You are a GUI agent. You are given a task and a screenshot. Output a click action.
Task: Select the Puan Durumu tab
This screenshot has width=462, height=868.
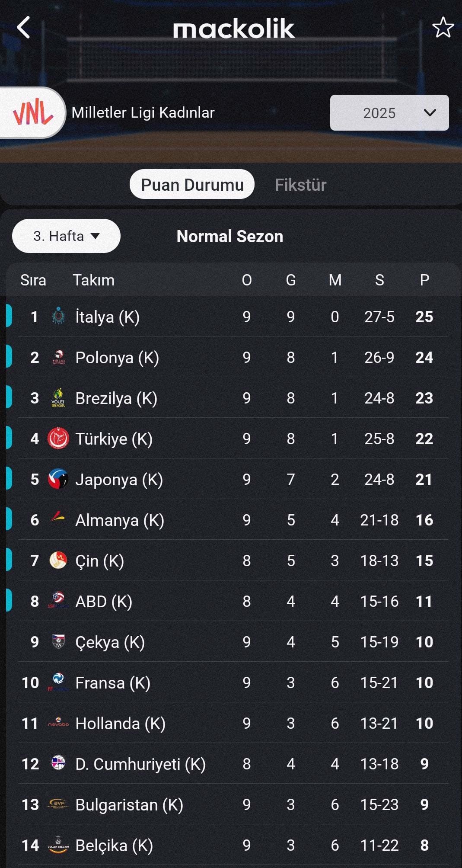192,185
